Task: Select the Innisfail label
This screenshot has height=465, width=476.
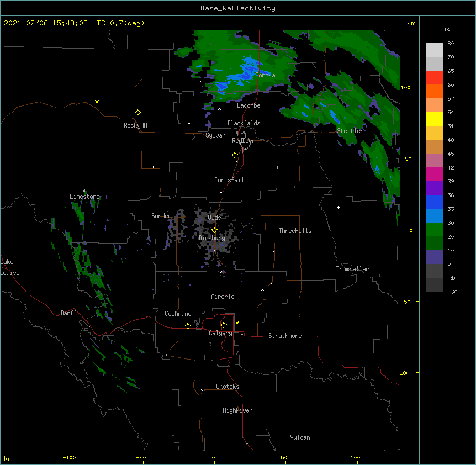Action: 229,180
